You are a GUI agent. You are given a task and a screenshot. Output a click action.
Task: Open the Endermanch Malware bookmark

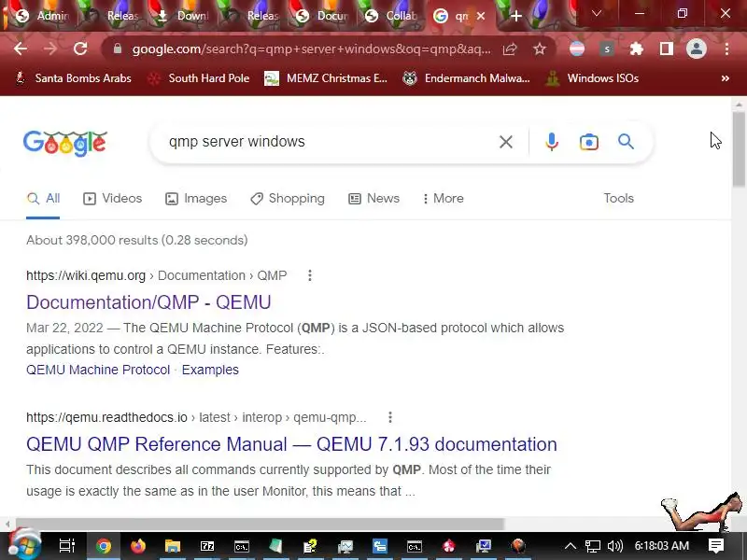point(466,78)
